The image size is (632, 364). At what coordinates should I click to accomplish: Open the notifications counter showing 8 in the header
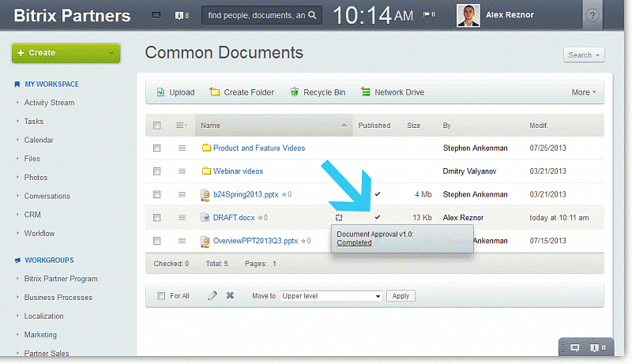point(182,16)
